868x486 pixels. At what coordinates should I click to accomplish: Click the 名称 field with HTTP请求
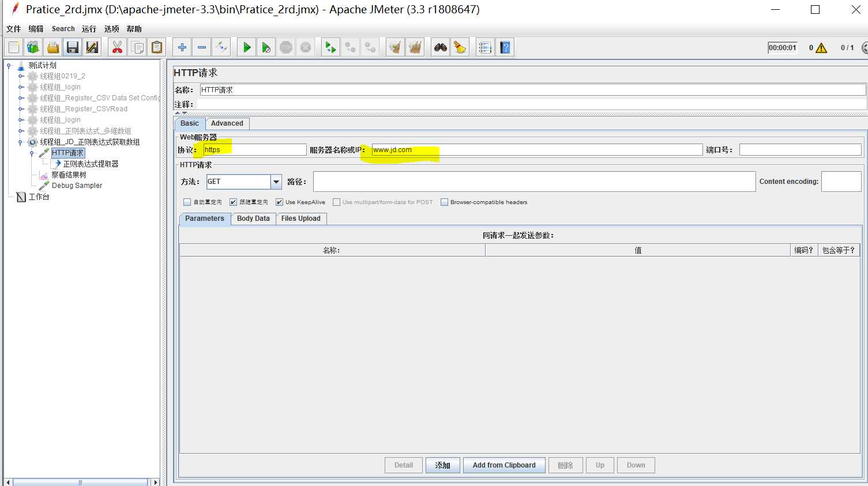[533, 90]
